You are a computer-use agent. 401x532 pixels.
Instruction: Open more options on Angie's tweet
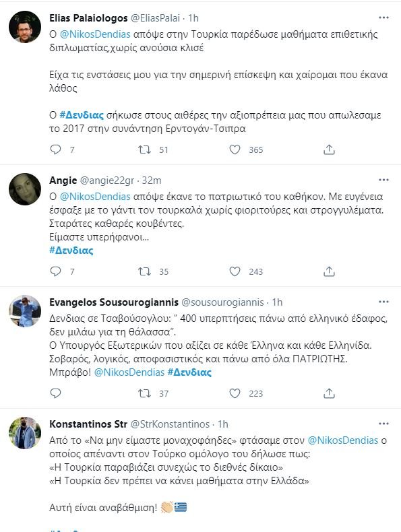[x=383, y=180]
